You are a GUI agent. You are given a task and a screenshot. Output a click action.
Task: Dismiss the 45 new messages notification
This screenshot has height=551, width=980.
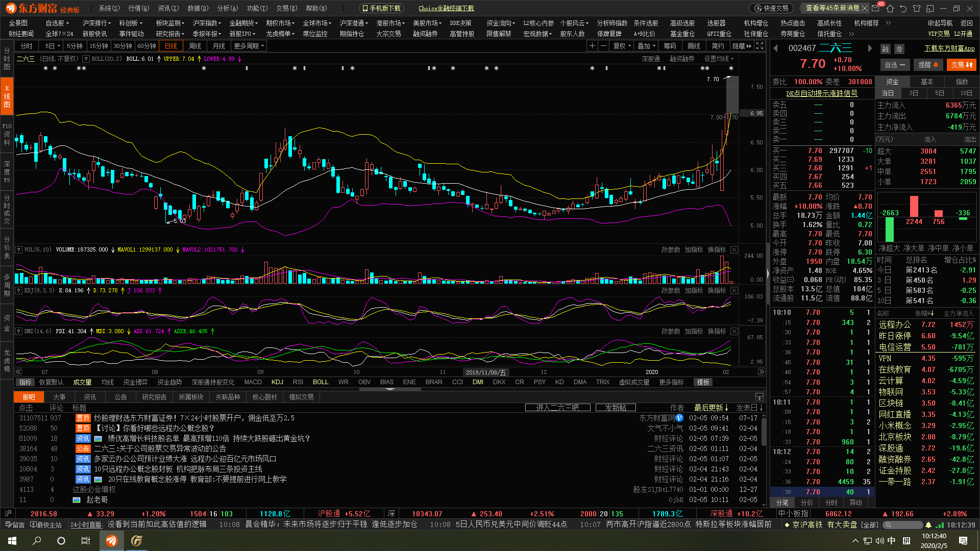pyautogui.click(x=864, y=8)
